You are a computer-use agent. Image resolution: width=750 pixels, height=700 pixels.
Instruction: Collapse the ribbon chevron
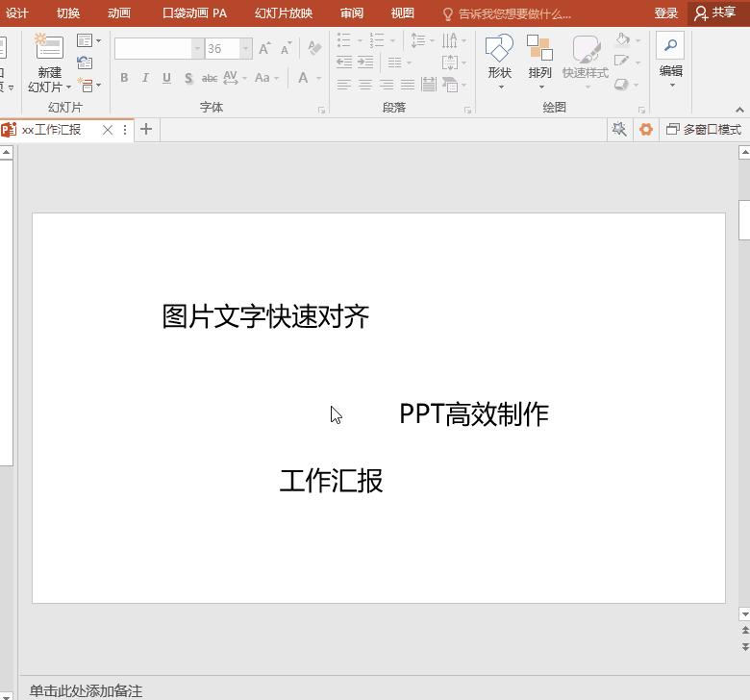pyautogui.click(x=739, y=110)
